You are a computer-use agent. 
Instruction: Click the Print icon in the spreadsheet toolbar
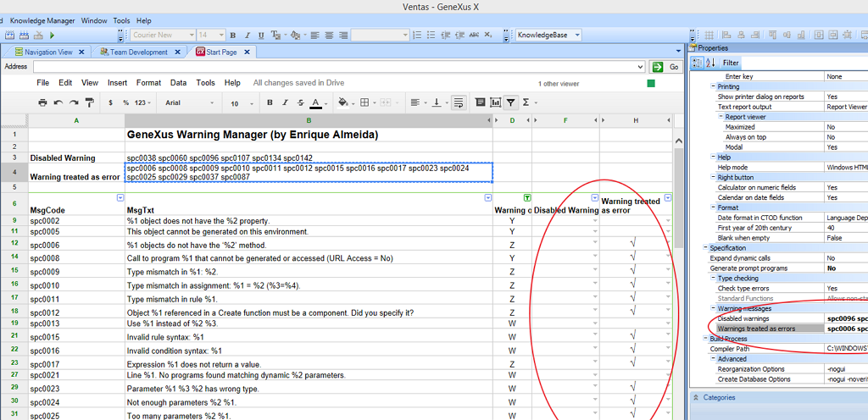42,102
